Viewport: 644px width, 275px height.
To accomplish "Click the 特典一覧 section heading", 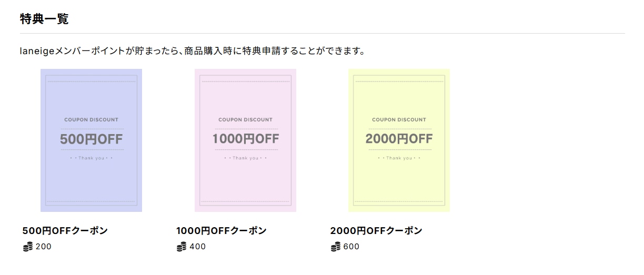I will point(44,19).
